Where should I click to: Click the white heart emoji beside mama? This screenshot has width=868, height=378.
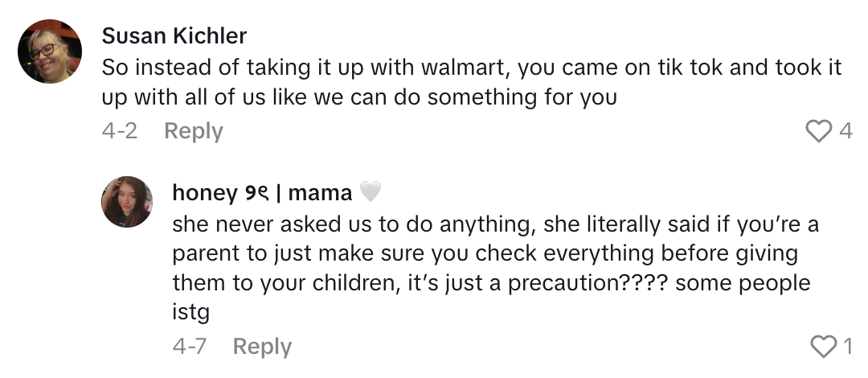[x=369, y=193]
